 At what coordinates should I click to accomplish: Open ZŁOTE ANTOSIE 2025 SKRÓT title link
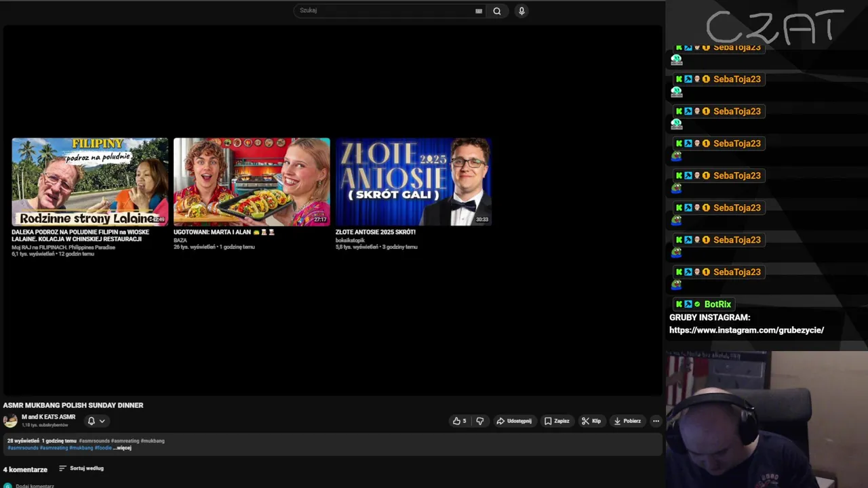[376, 232]
